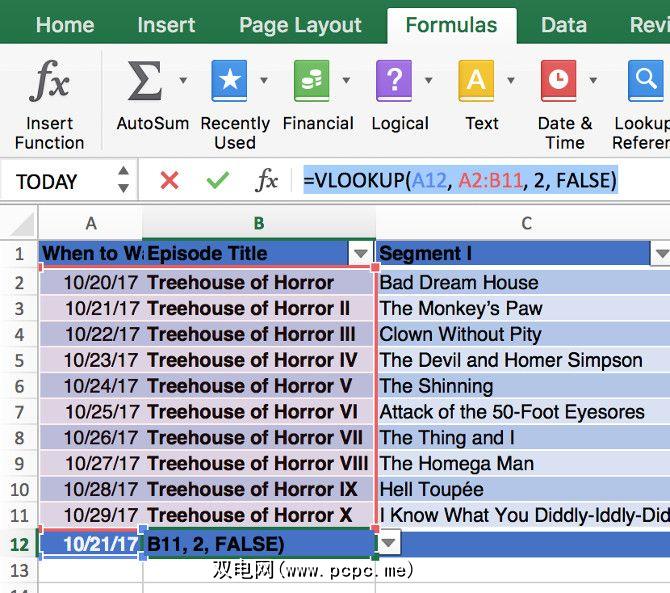Switch to the Home tab
This screenshot has height=593, width=670.
click(65, 25)
